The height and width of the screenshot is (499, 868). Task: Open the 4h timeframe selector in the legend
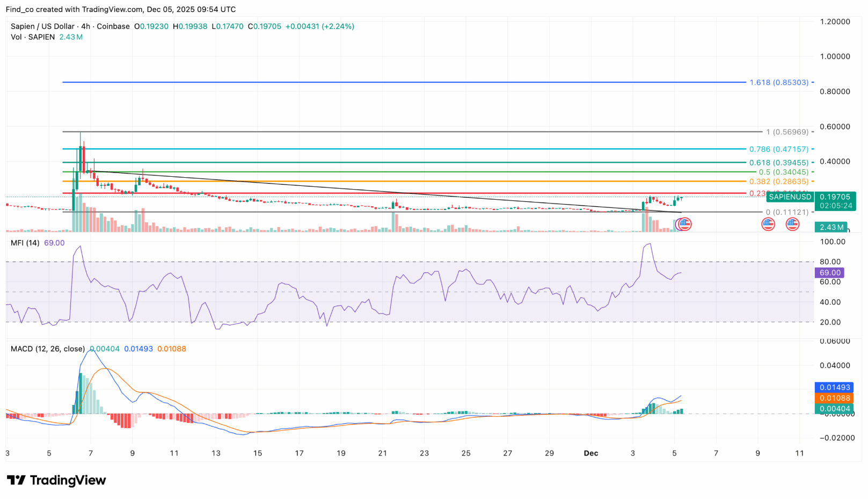tap(85, 26)
